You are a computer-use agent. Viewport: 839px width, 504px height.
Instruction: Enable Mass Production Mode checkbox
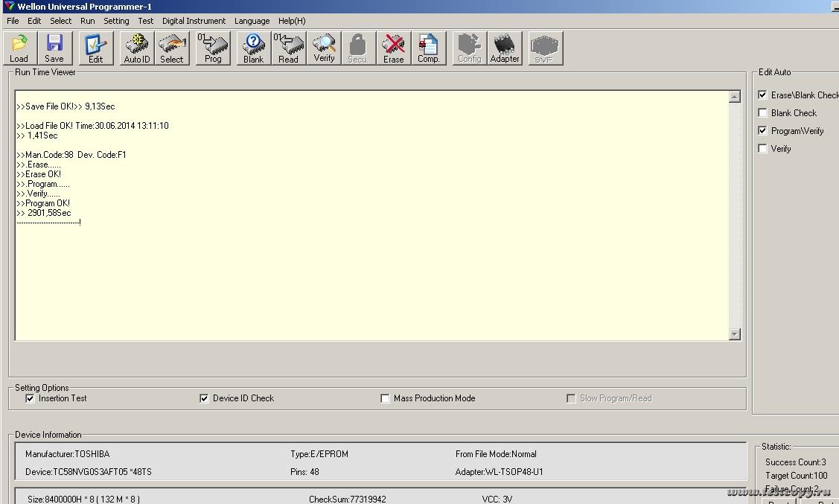tap(385, 398)
